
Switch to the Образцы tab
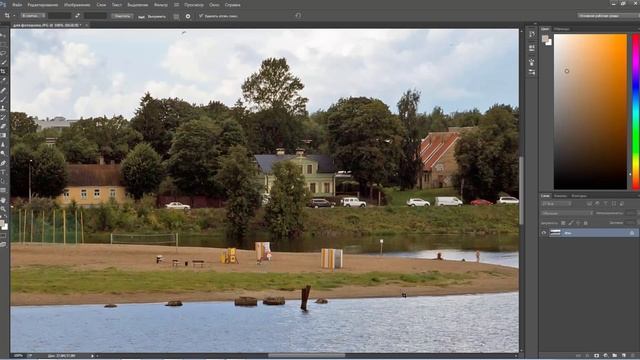[562, 29]
